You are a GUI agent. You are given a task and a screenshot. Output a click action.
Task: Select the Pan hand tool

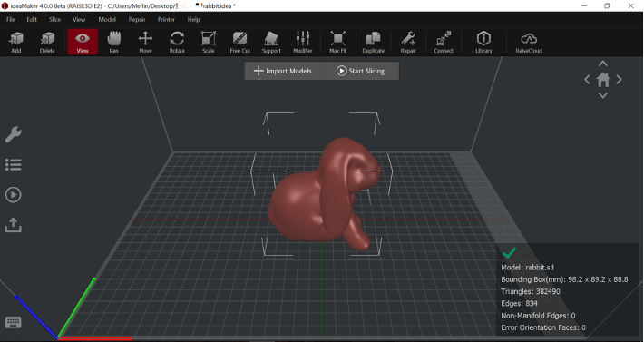(x=113, y=42)
